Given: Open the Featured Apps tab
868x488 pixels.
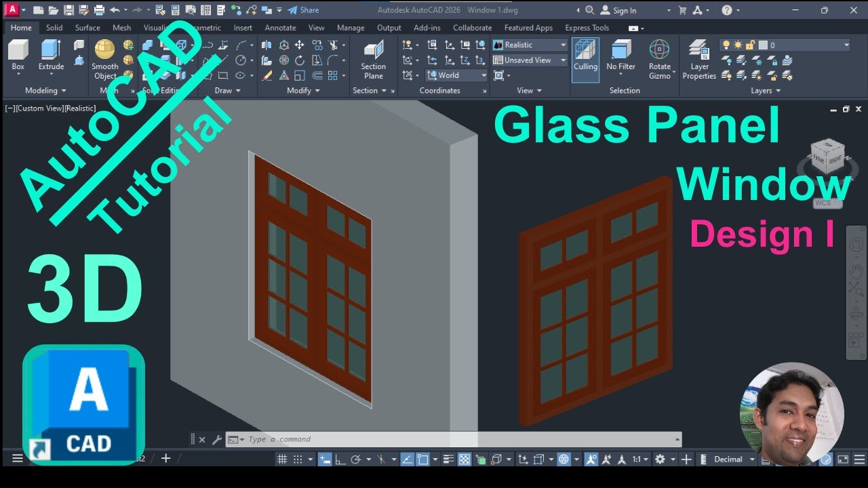Looking at the screenshot, I should tap(528, 28).
